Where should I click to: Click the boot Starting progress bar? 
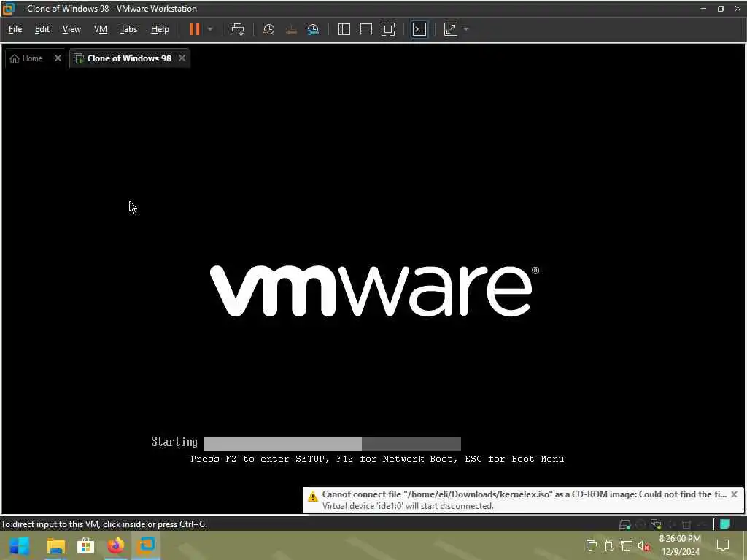(333, 444)
